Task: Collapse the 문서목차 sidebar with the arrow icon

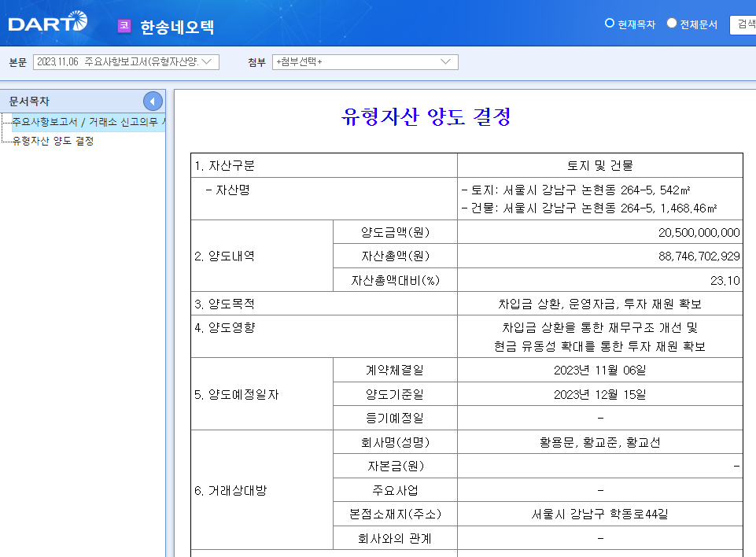Action: 153,101
